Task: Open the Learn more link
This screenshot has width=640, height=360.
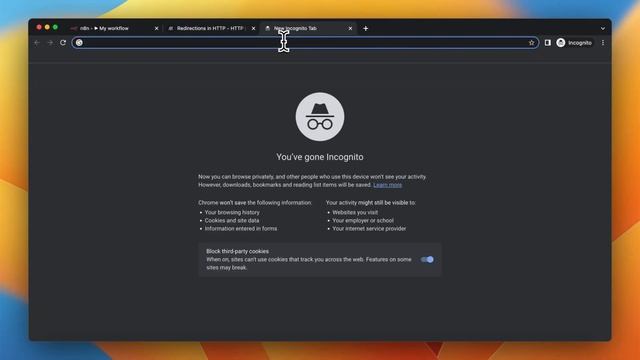Action: (387, 185)
